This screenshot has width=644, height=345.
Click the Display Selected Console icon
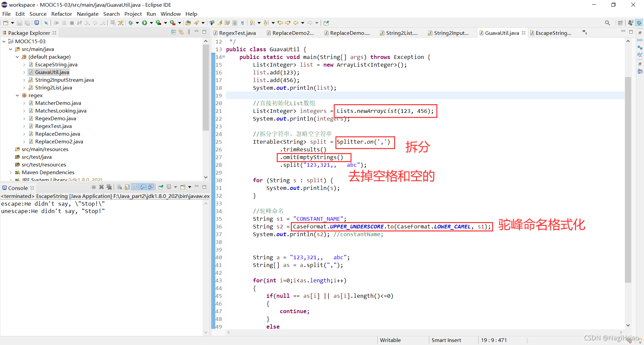tap(169, 187)
